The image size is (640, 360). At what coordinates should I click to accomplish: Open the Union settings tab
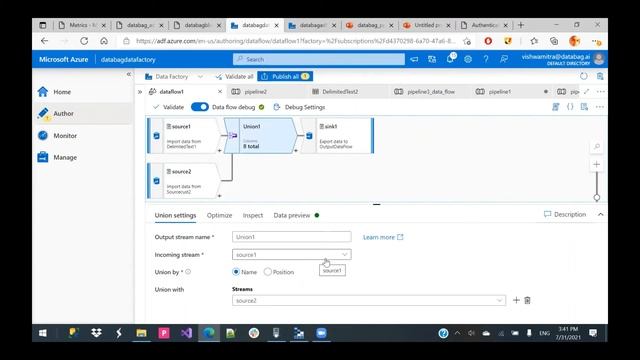click(176, 215)
